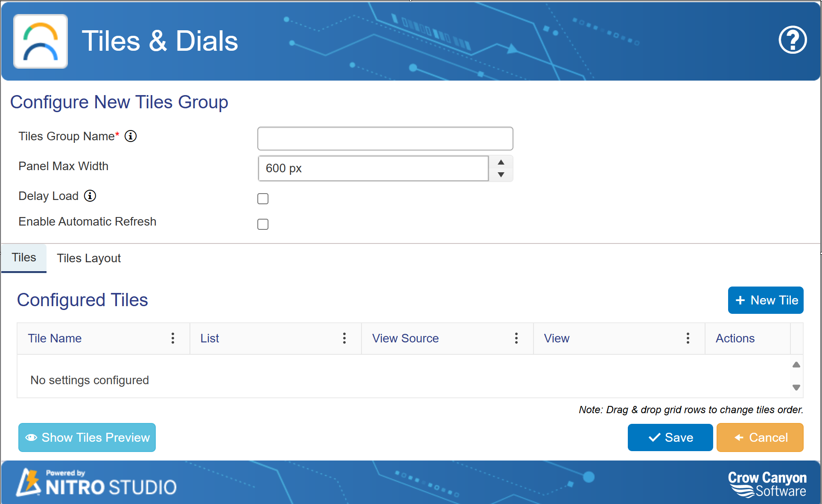Click the List column options icon
The image size is (822, 504).
345,338
